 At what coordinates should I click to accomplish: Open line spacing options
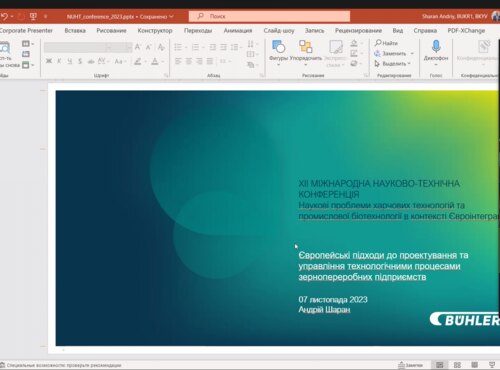tap(236, 47)
